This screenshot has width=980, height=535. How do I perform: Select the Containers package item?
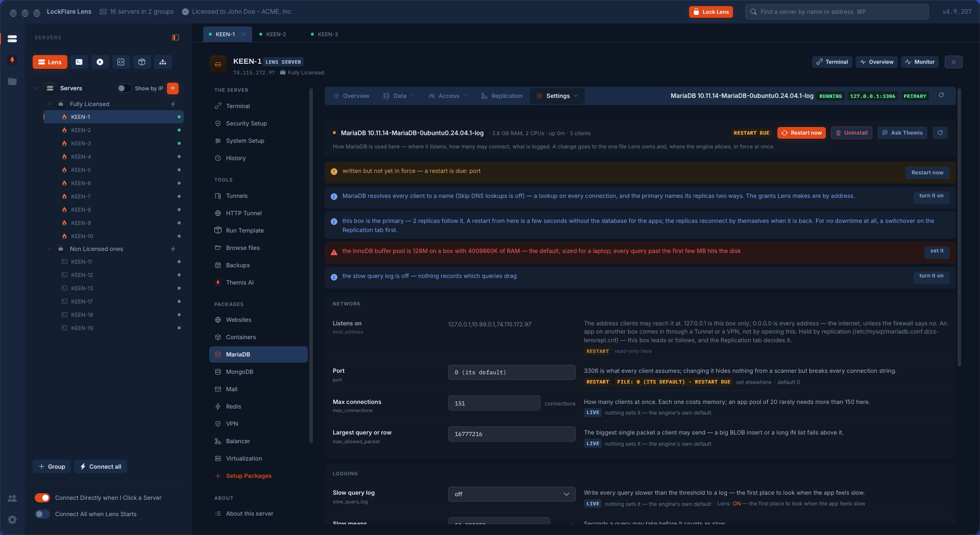click(x=258, y=337)
